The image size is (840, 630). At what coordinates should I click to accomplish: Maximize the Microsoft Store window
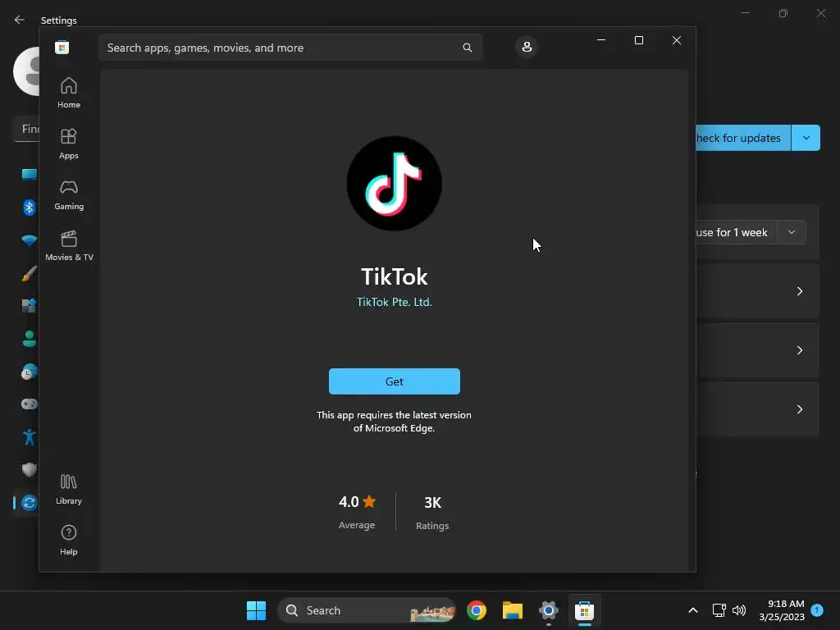[638, 40]
